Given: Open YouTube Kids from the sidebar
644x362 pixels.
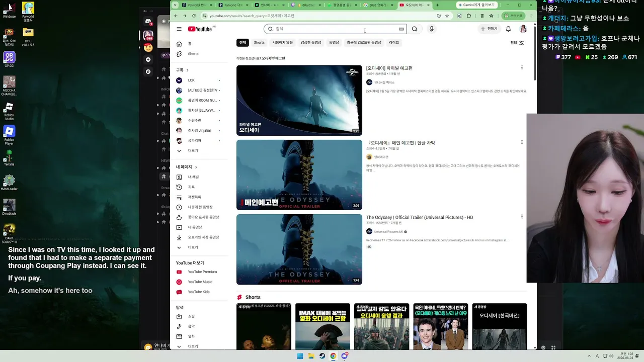Looking at the screenshot, I should [200, 292].
